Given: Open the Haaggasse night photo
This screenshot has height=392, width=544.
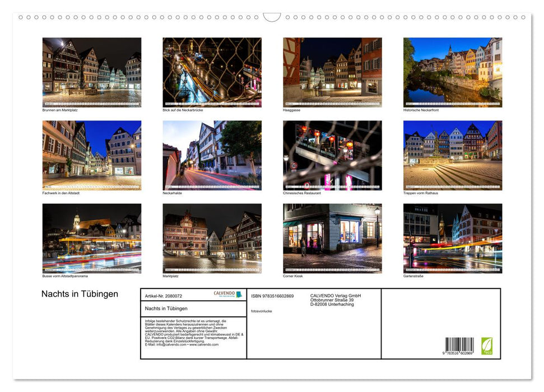Looking at the screenshot, I should pos(332,72).
